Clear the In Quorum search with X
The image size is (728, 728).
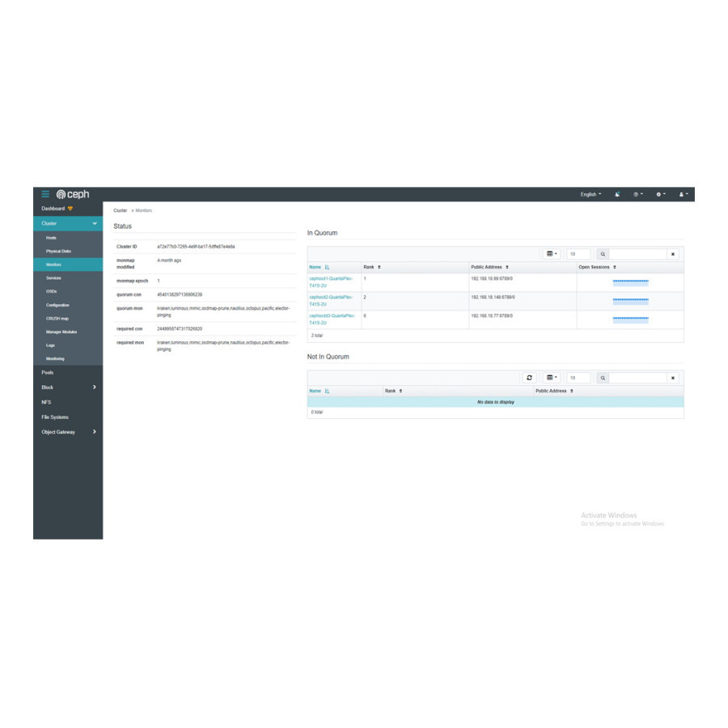pyautogui.click(x=673, y=254)
